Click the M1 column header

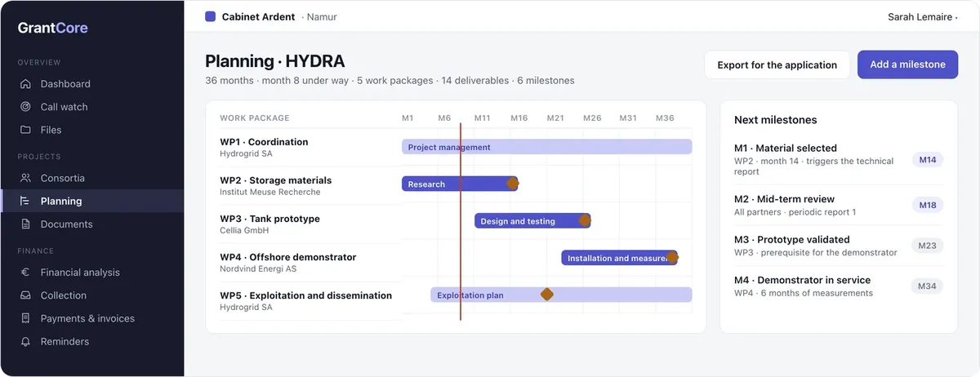[408, 118]
